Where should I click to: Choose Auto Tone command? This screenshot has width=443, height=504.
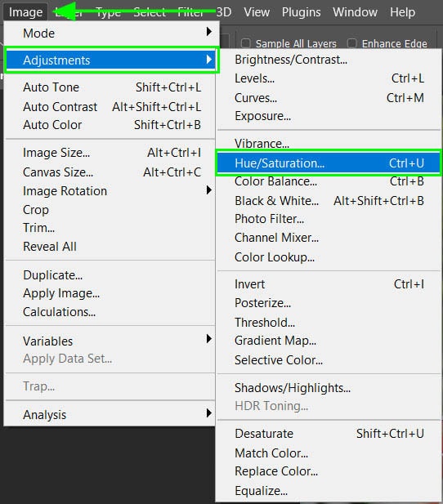point(110,87)
